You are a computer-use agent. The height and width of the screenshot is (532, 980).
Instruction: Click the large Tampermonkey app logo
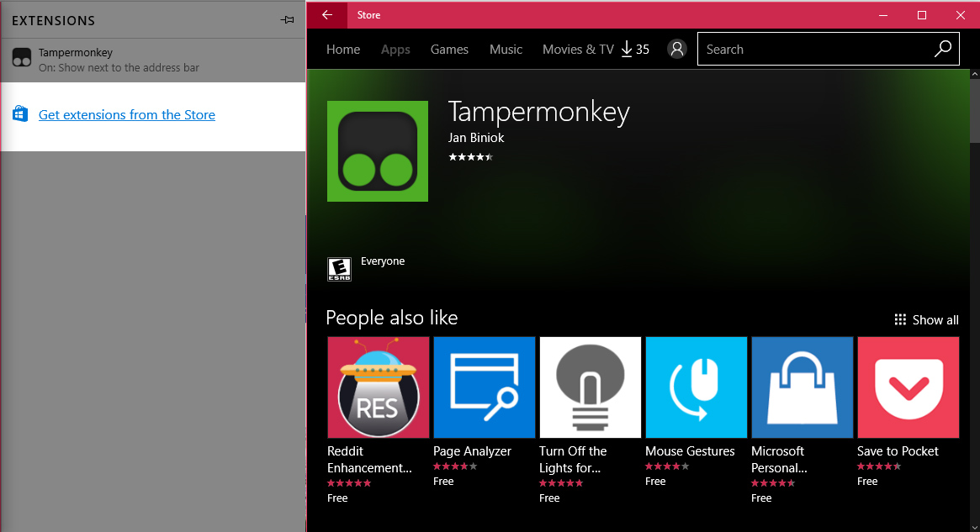pyautogui.click(x=378, y=151)
